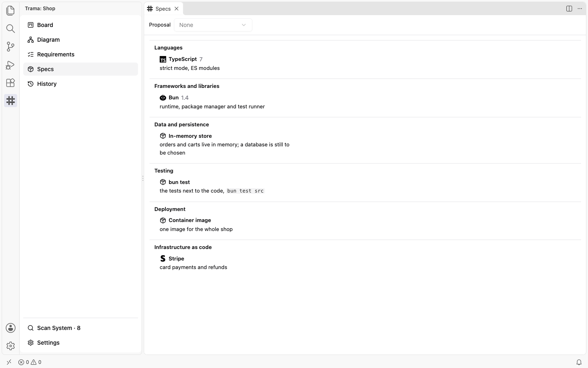Open History in the sidebar
Viewport: 588px width, 368px height.
(x=81, y=84)
